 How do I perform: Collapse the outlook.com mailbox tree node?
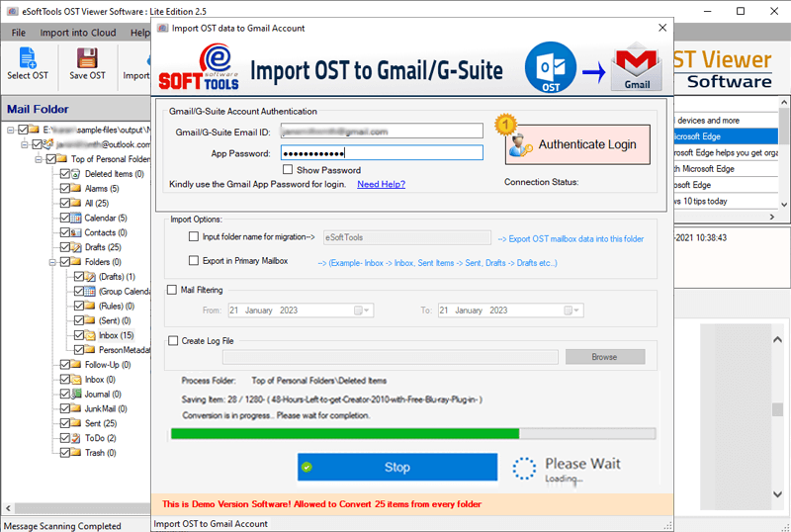point(24,144)
